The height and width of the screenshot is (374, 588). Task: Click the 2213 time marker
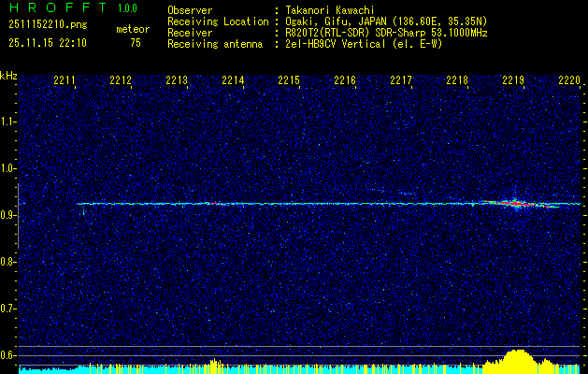[x=177, y=80]
